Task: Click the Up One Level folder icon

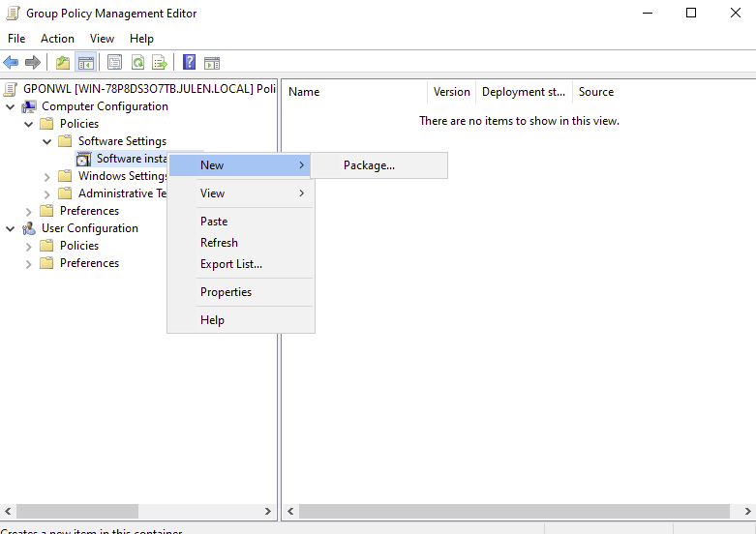Action: [63, 63]
